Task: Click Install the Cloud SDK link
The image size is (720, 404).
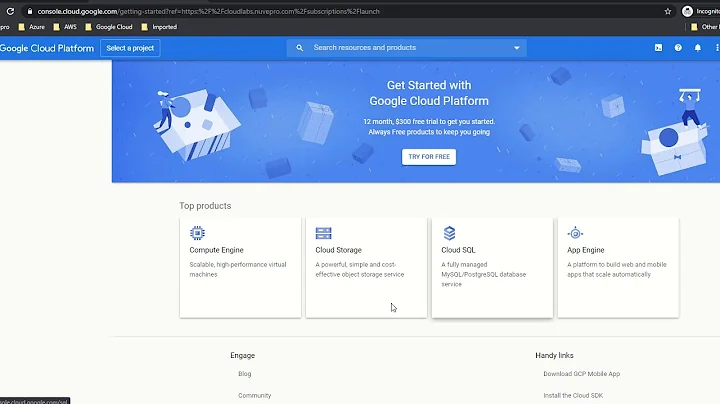Action: 573,395
